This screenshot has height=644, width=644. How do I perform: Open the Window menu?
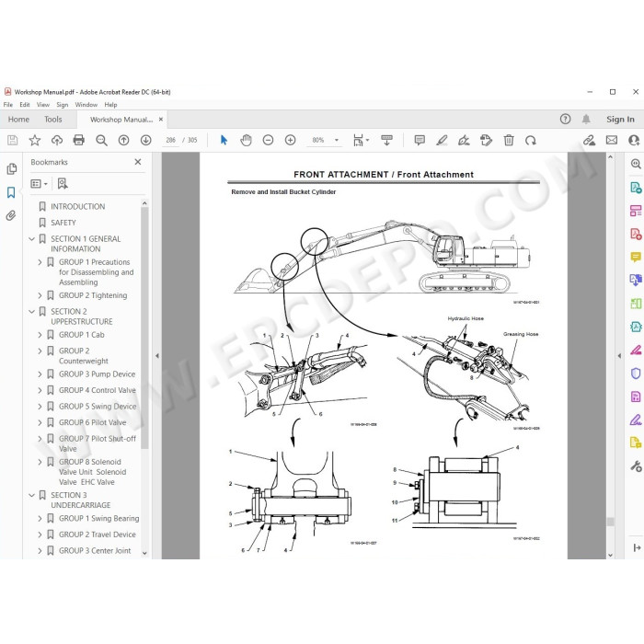(86, 105)
